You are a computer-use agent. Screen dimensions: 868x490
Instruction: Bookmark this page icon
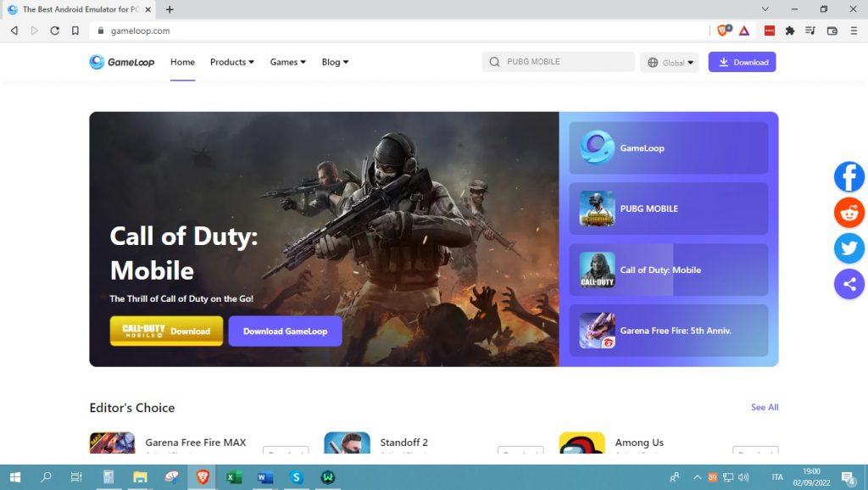pyautogui.click(x=75, y=31)
